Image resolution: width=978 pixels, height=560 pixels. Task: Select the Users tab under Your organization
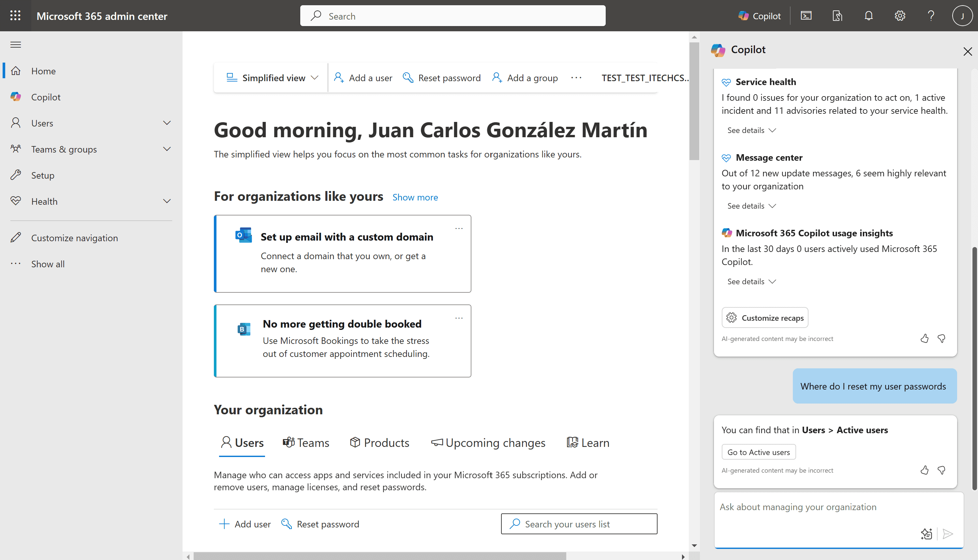242,443
